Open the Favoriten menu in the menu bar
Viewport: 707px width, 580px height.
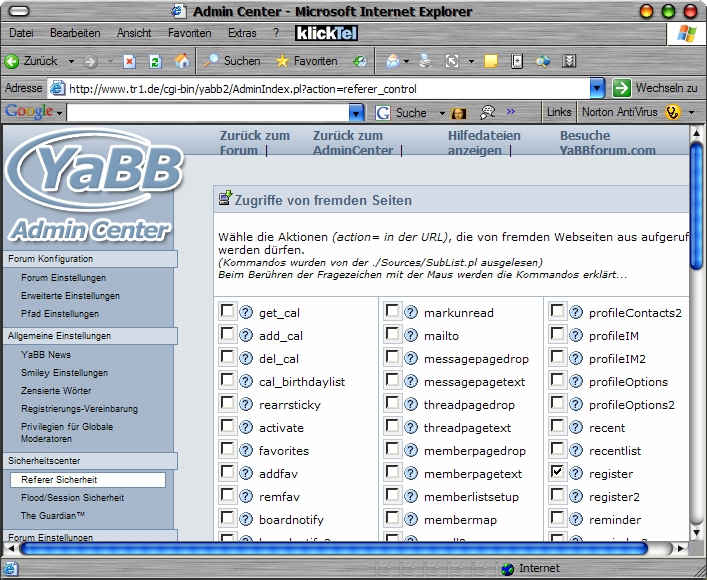click(x=189, y=33)
